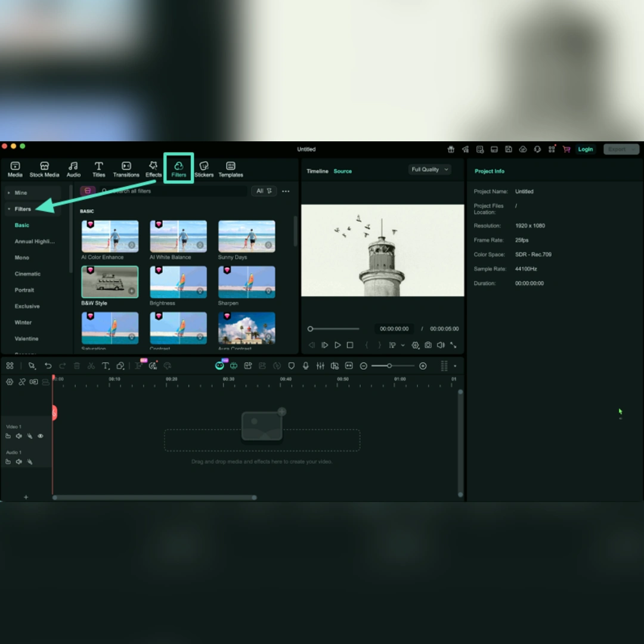This screenshot has width=644, height=644.
Task: Click the stop button in preview
Action: [x=350, y=345]
